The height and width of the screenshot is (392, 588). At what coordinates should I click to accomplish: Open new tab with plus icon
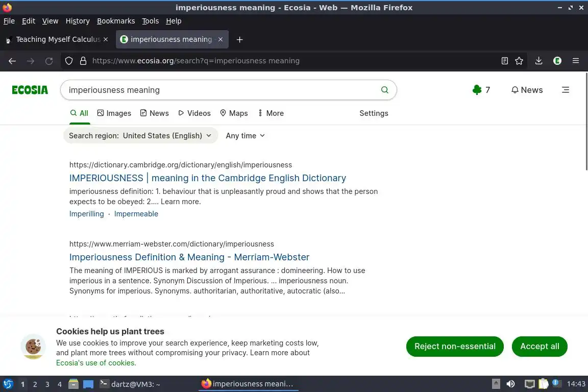coord(239,39)
